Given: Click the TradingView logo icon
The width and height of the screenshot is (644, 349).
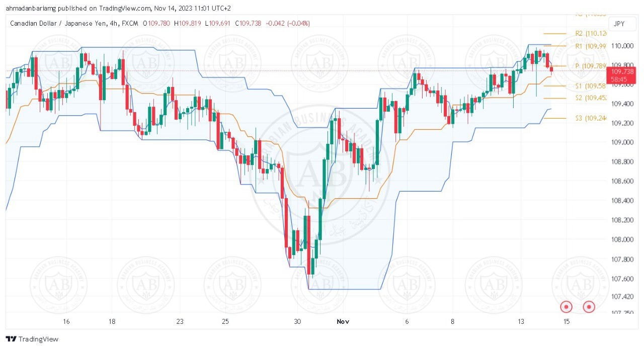Looking at the screenshot, I should [10, 339].
